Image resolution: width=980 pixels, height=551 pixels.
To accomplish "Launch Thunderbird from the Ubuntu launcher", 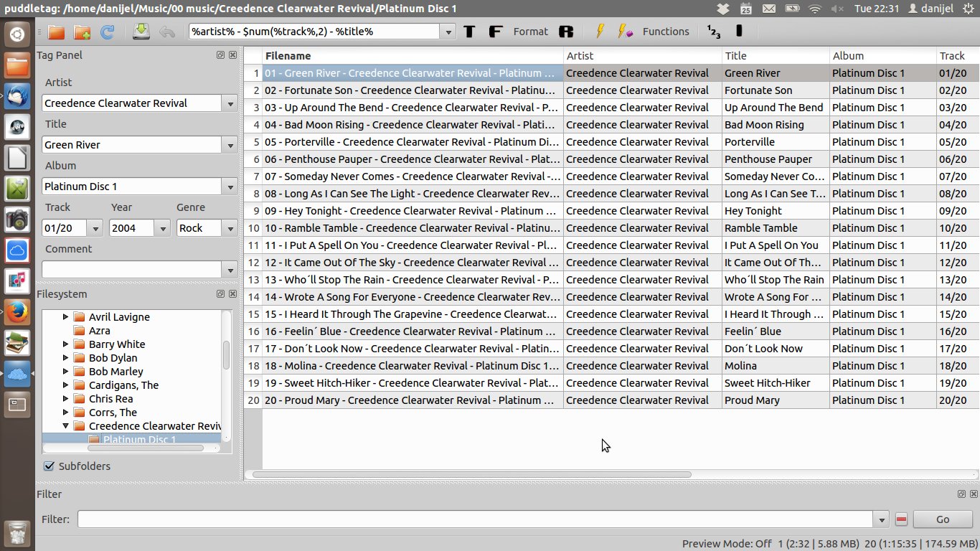I will pos(17,97).
